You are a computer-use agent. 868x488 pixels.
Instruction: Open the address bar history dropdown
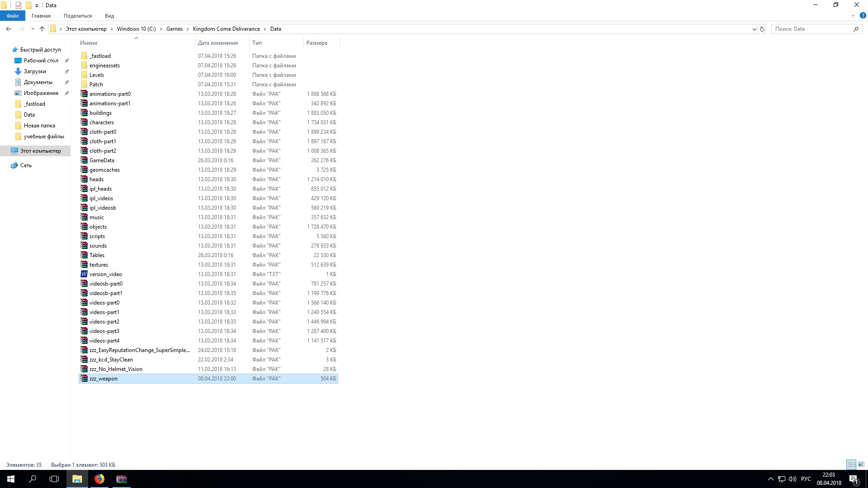tap(754, 29)
